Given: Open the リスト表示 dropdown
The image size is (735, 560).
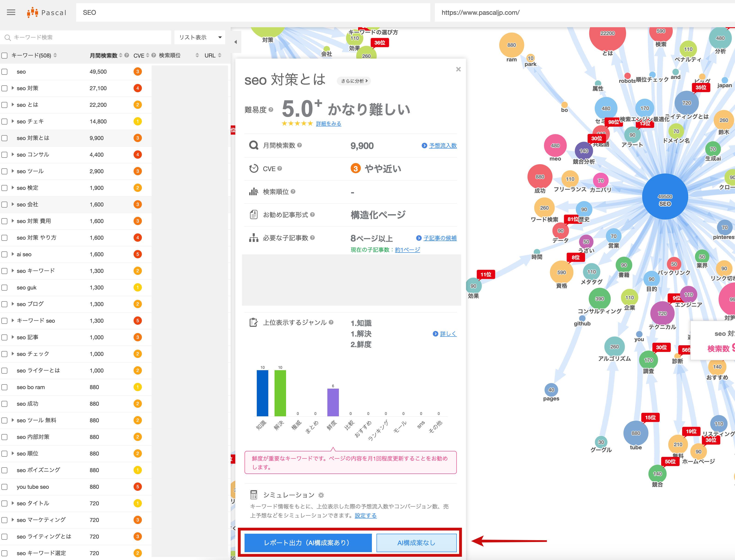Looking at the screenshot, I should tap(200, 37).
